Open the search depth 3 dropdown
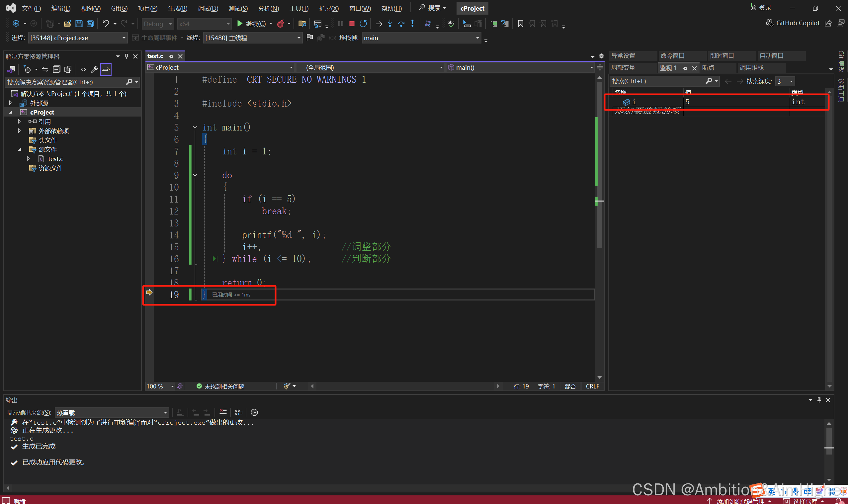Viewport: 848px width, 504px height. click(x=785, y=81)
